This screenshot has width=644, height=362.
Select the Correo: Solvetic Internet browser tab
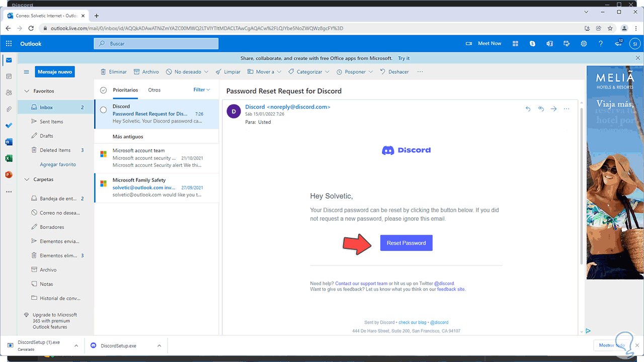click(46, 16)
